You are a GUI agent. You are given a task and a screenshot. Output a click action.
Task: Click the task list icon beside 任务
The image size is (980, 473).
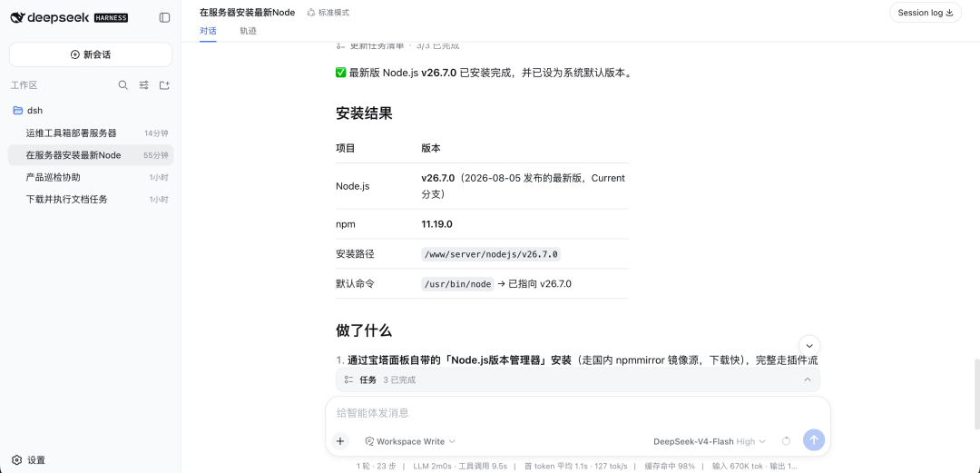pyautogui.click(x=348, y=379)
